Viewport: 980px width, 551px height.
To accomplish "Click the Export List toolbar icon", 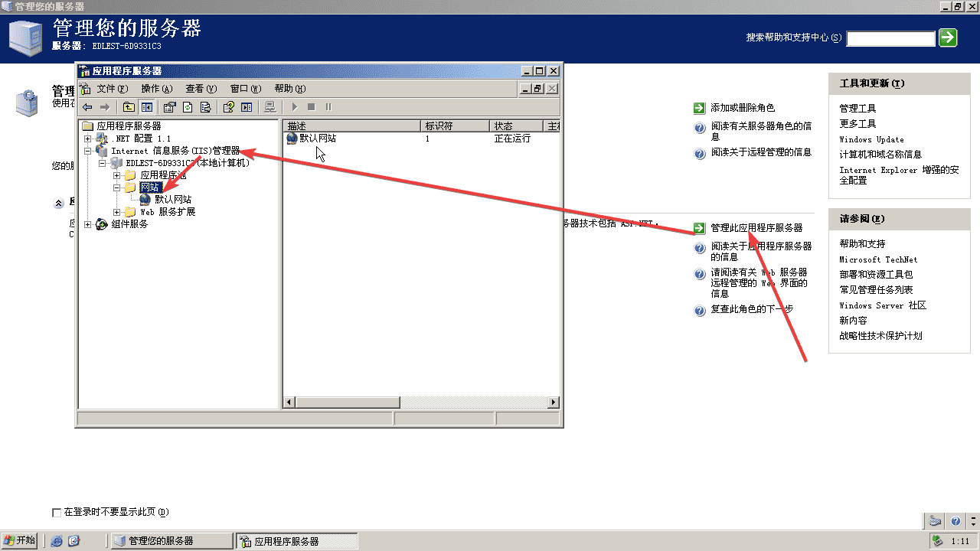I will (x=205, y=107).
